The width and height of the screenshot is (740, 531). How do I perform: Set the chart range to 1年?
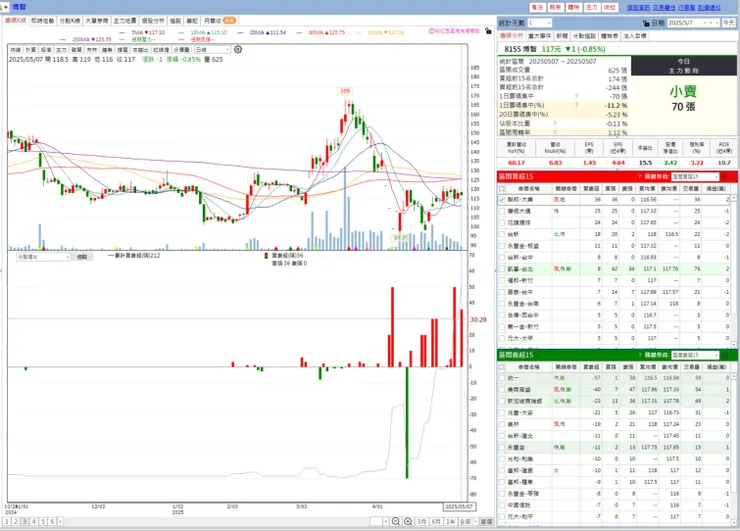[x=451, y=522]
